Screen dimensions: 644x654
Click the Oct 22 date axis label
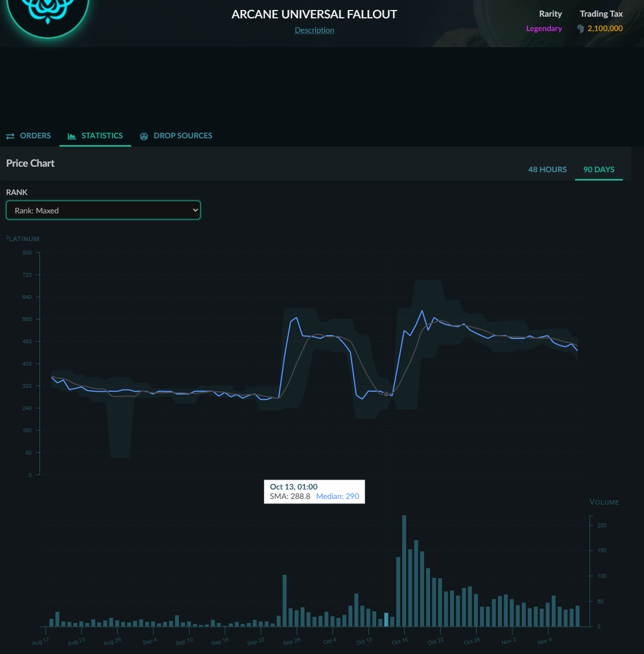pyautogui.click(x=436, y=641)
